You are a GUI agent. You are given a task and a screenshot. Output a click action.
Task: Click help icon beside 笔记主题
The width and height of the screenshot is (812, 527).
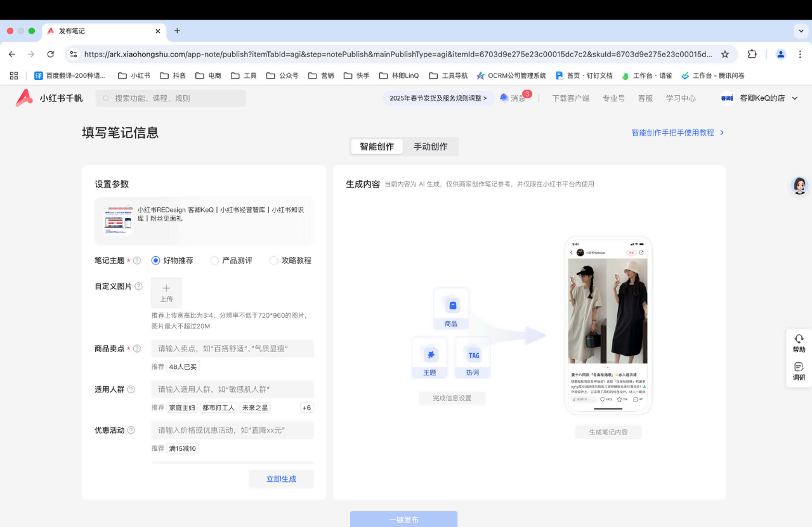point(137,261)
